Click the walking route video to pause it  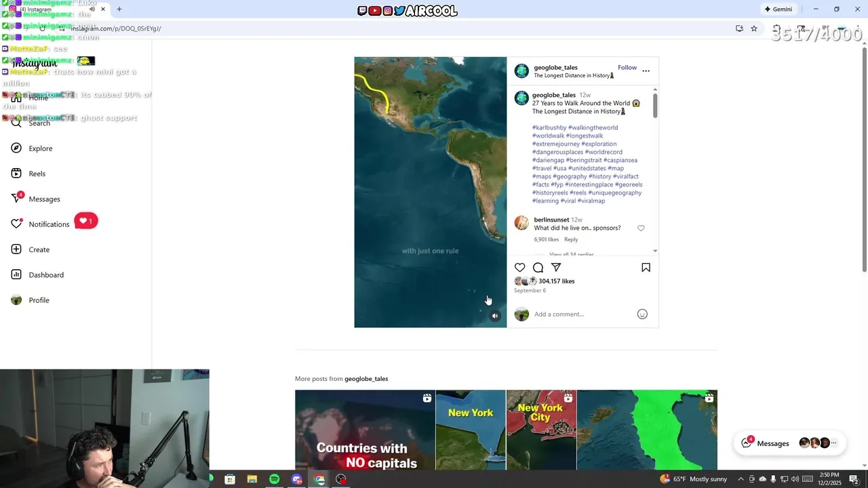coord(430,192)
